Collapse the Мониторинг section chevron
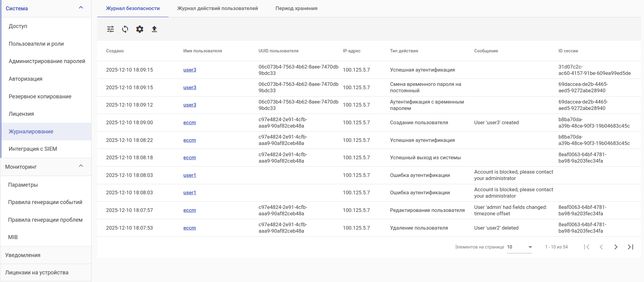The image size is (644, 282). click(81, 166)
